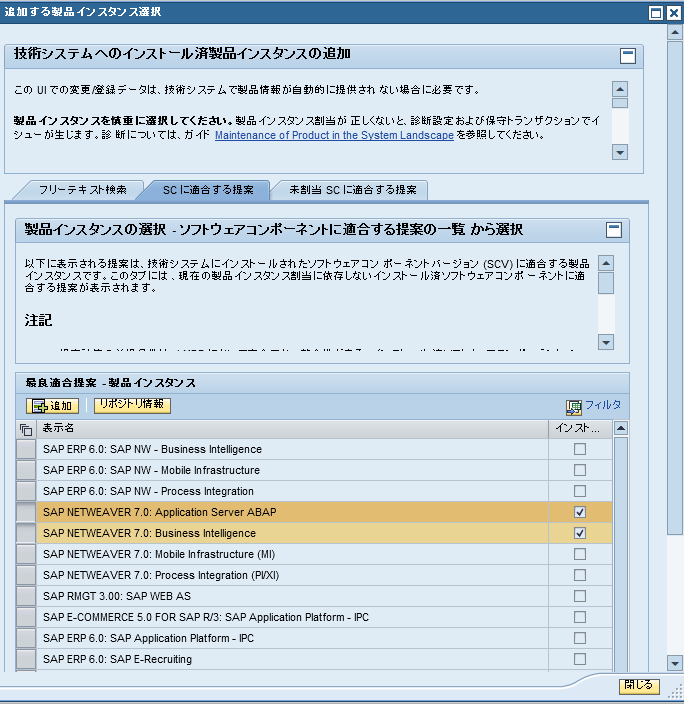Maximize the 追加する製品インスタンス選択 dialog
Image resolution: width=684 pixels, height=704 pixels.
[656, 13]
